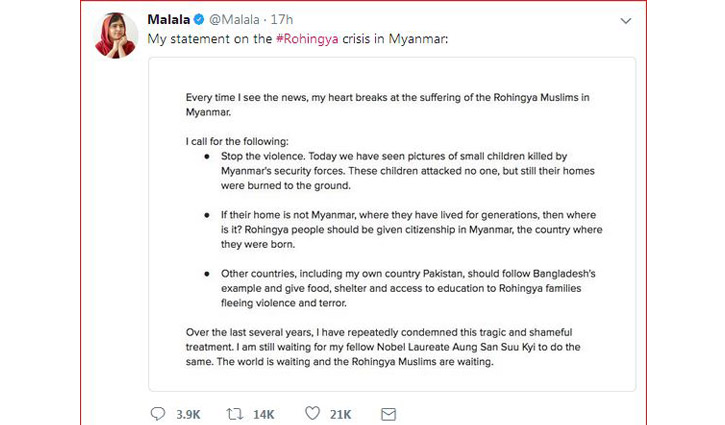Screen dimensions: 725x425
Task: Like the tweet with the heart icon
Action: point(312,413)
